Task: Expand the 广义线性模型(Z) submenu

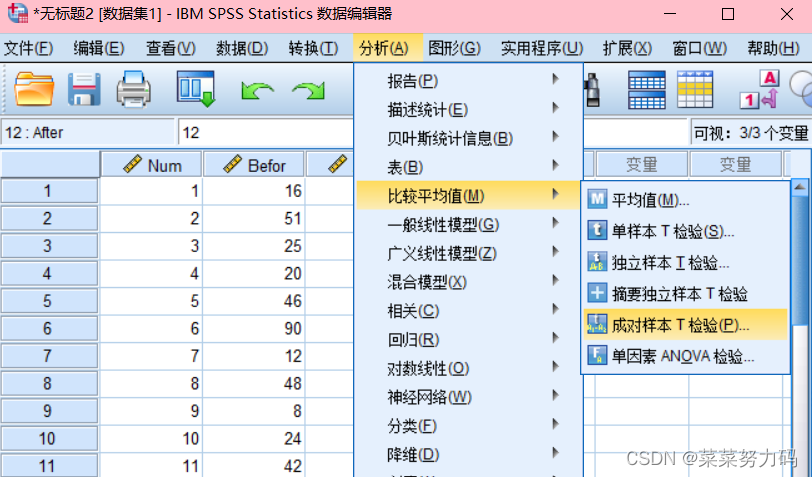Action: tap(469, 253)
